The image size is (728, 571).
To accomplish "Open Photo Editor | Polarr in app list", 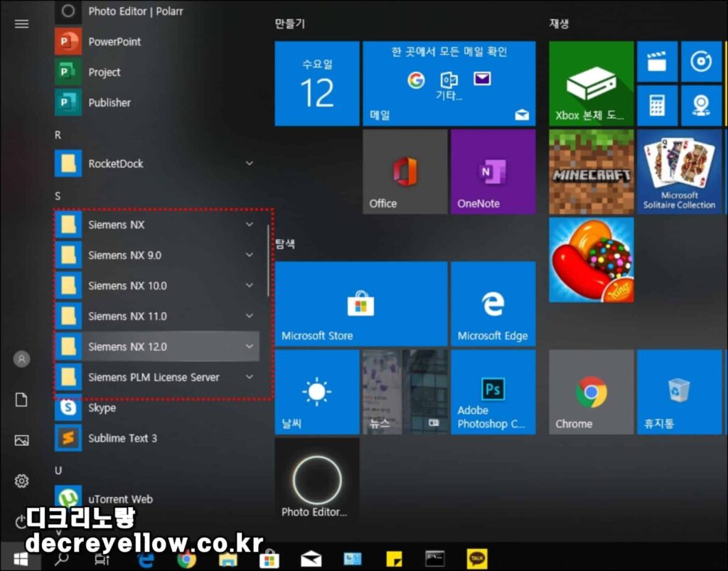I will click(x=156, y=11).
